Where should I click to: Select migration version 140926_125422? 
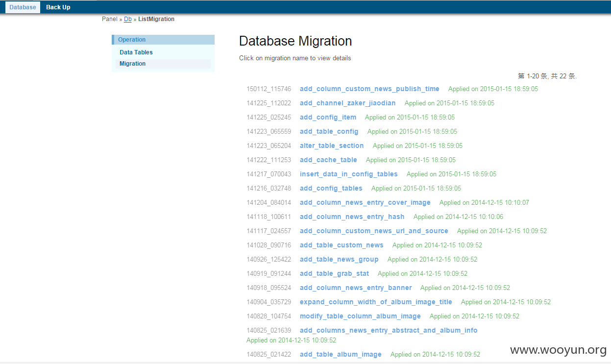(x=269, y=259)
